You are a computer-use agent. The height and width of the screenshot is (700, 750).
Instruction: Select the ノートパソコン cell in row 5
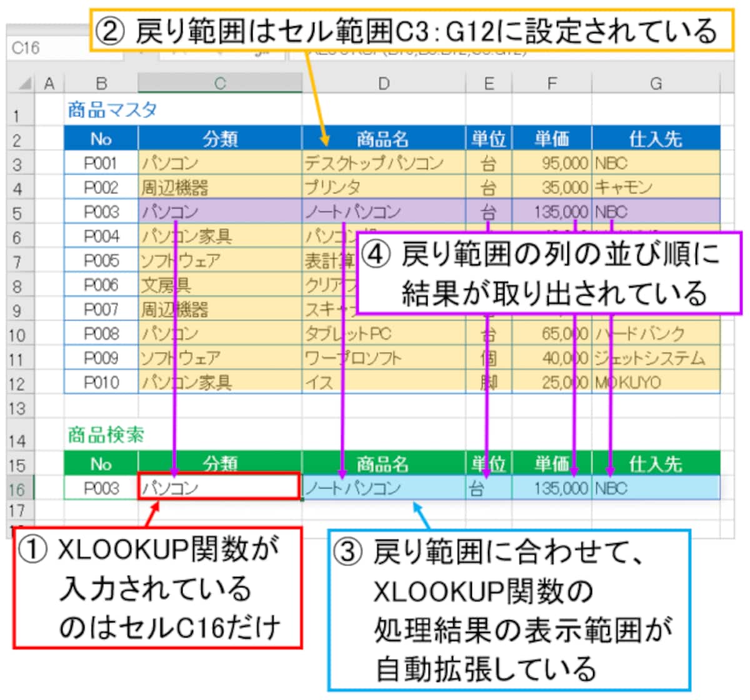pos(384,212)
